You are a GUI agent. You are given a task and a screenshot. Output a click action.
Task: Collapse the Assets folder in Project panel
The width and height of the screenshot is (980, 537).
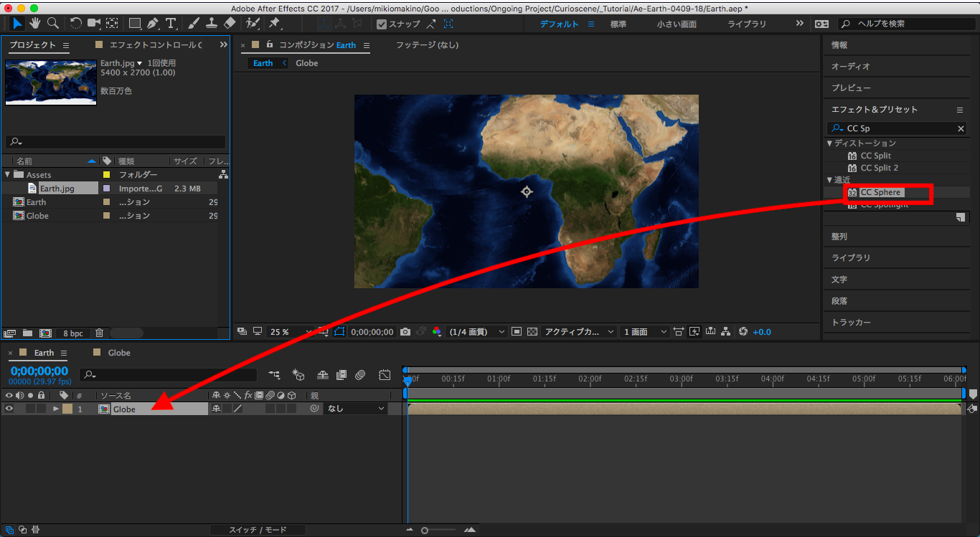coord(8,175)
